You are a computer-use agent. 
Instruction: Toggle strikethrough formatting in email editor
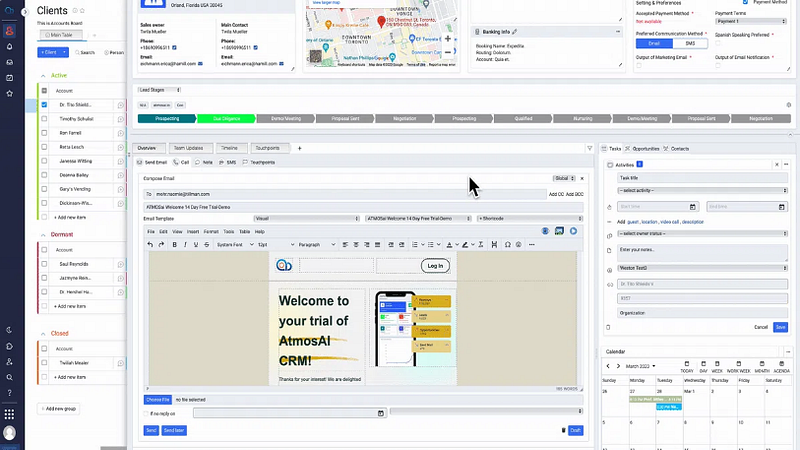tap(207, 245)
